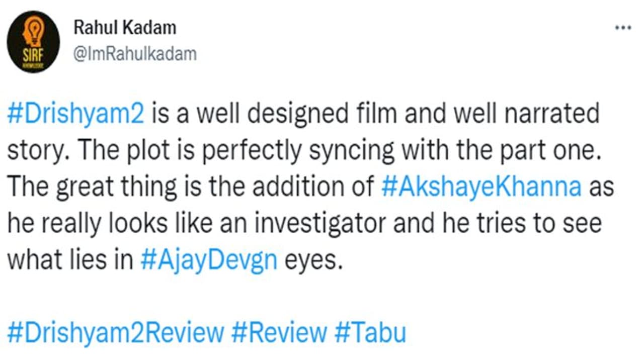
Task: Open the #Drishyam2 hashtag
Action: (x=76, y=115)
